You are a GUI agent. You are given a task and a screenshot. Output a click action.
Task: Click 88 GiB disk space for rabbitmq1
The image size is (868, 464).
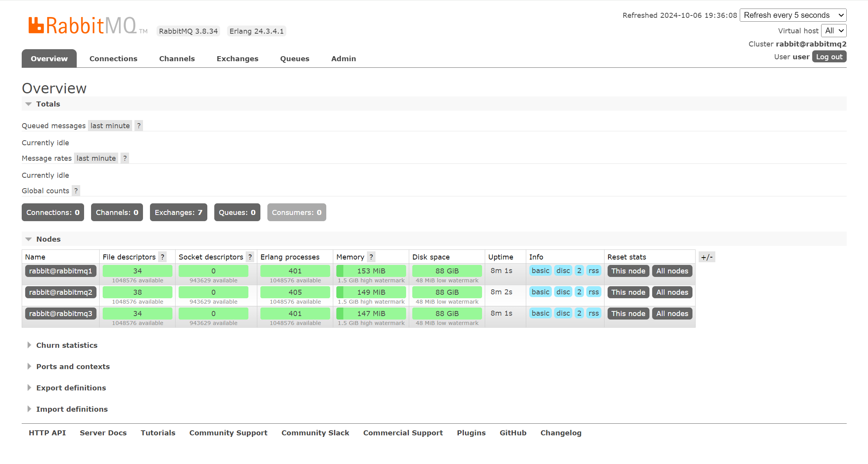[447, 271]
